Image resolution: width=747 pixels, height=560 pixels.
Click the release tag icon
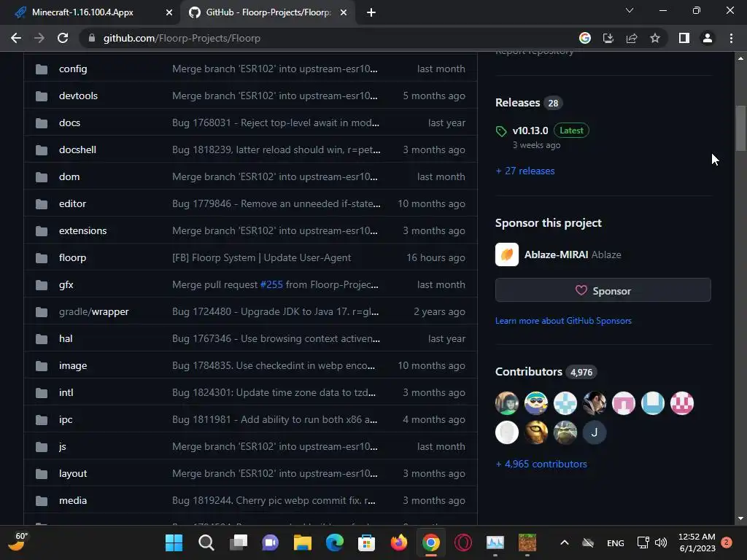point(501,131)
